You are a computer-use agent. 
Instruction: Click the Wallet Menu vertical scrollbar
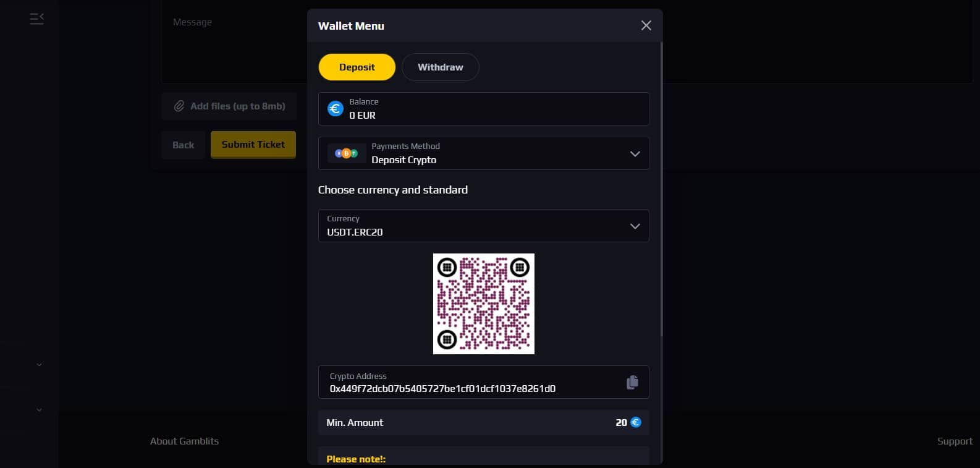tap(661, 185)
